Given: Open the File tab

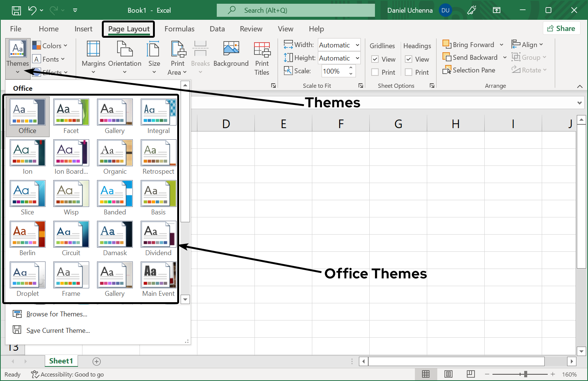Looking at the screenshot, I should tap(16, 29).
